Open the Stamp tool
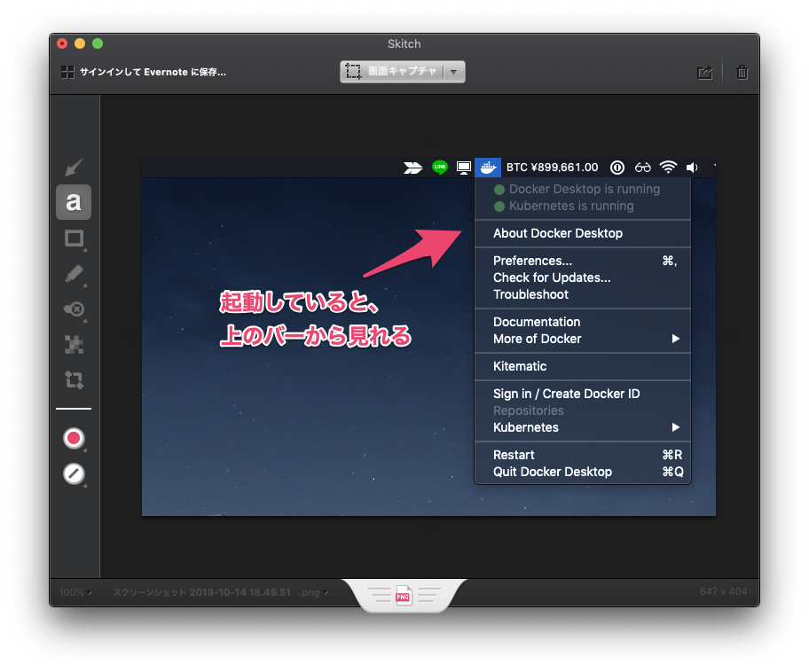The image size is (809, 672). pyautogui.click(x=74, y=309)
